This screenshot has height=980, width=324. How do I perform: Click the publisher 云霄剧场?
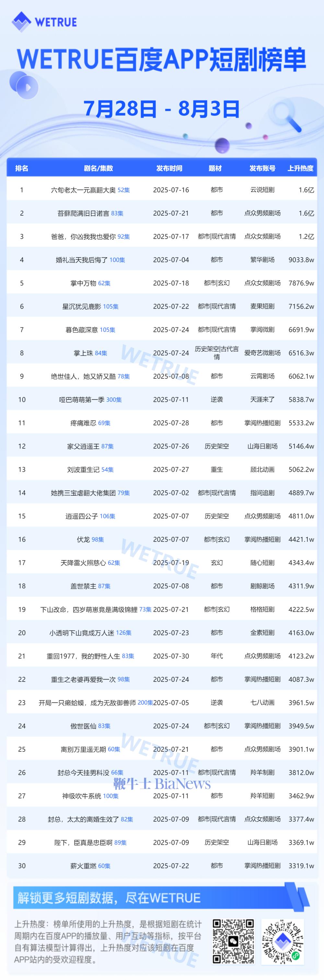[262, 376]
